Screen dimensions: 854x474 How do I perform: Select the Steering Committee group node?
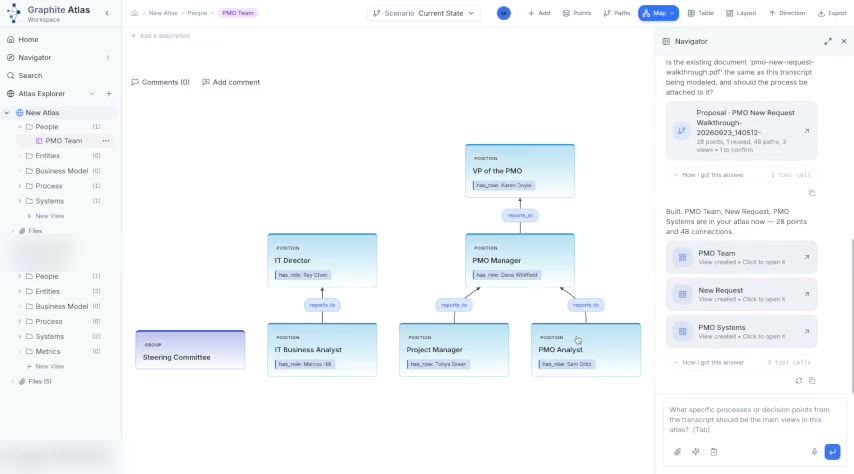pyautogui.click(x=190, y=350)
